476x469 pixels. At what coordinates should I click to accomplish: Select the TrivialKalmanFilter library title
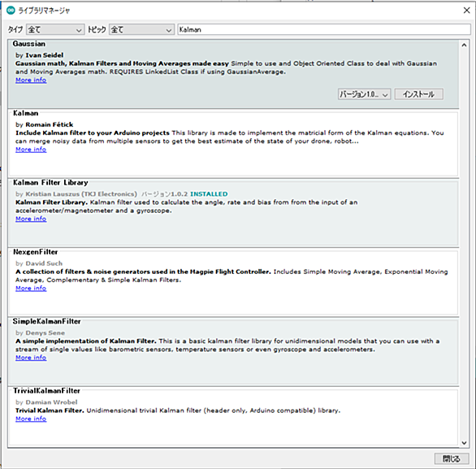click(x=46, y=391)
